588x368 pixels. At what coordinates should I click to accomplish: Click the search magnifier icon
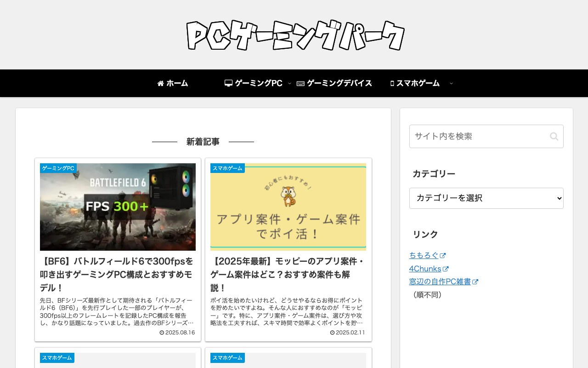pyautogui.click(x=554, y=136)
